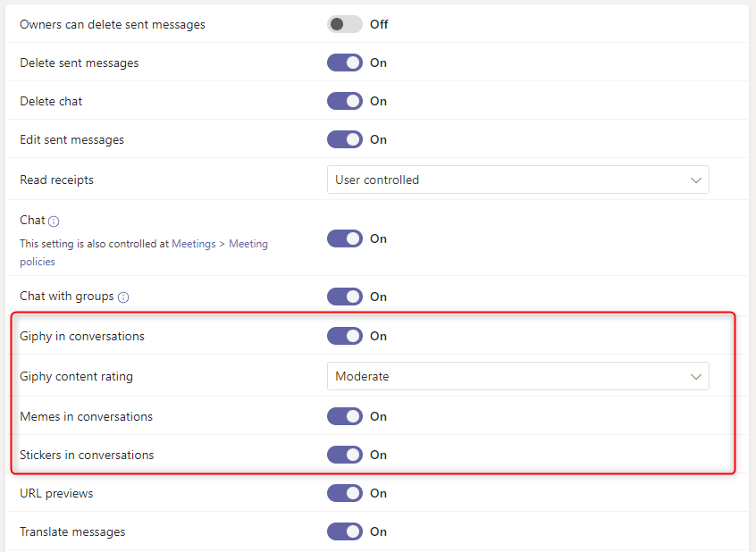Toggle Owners can delete sent messages on
Image resolution: width=756 pixels, height=552 pixels.
[x=344, y=24]
